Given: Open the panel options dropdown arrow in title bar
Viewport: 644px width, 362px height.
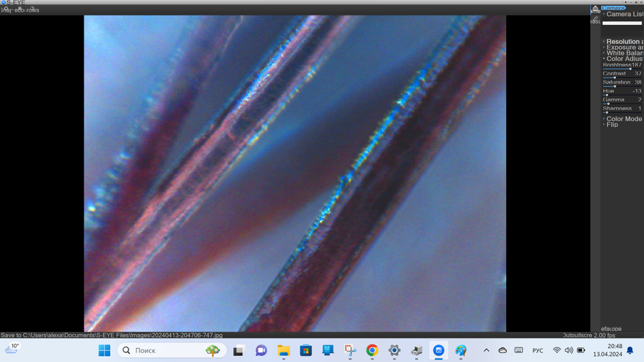Looking at the screenshot, I should pos(626,2).
